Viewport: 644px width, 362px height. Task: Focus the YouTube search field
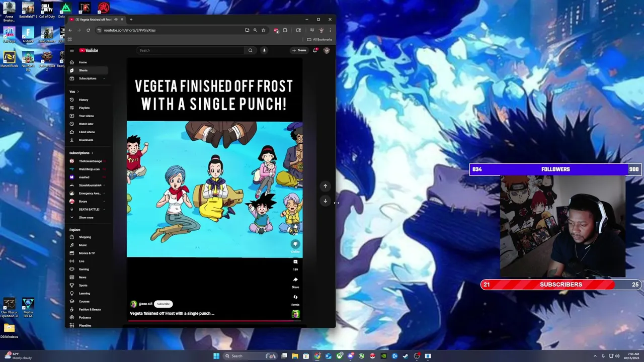pos(190,50)
